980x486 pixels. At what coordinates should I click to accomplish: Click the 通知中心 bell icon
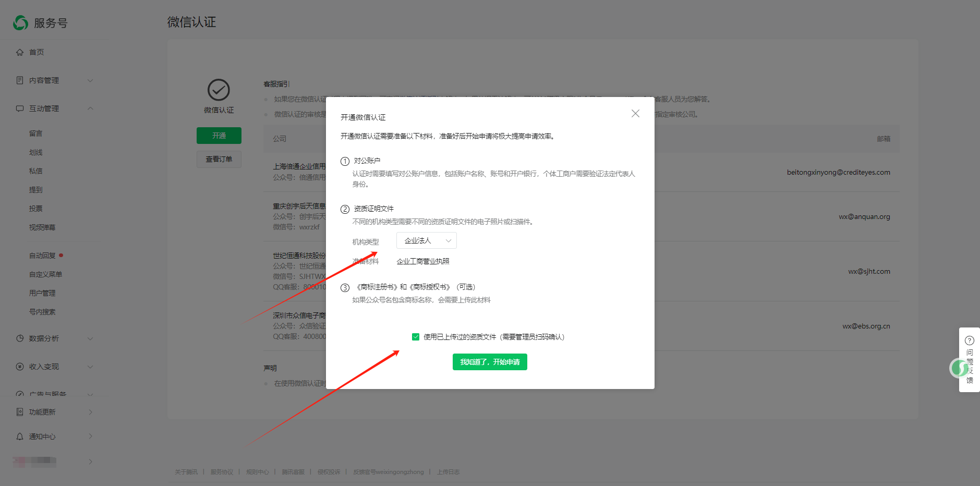[x=20, y=436]
